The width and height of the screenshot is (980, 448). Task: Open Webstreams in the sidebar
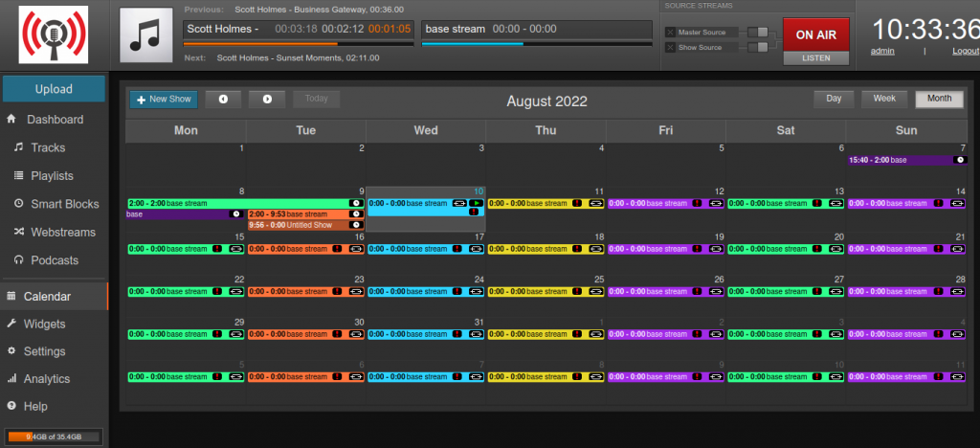coord(54,232)
